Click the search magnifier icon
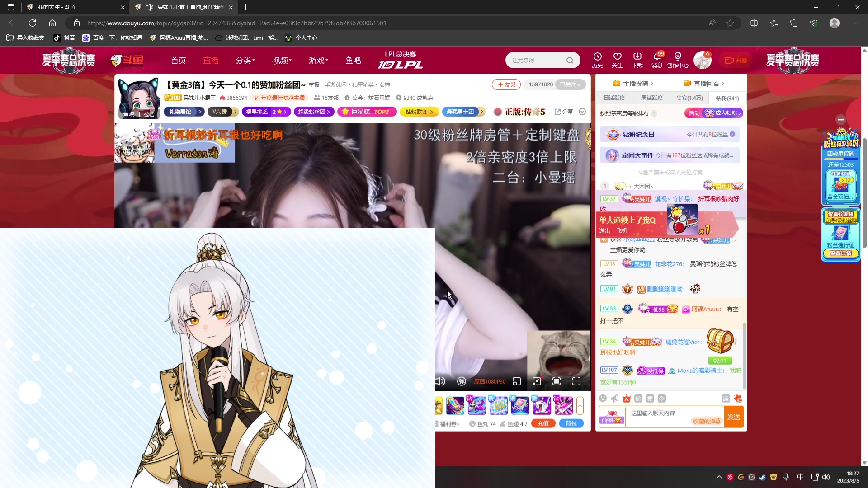Image resolution: width=868 pixels, height=488 pixels. pos(570,60)
